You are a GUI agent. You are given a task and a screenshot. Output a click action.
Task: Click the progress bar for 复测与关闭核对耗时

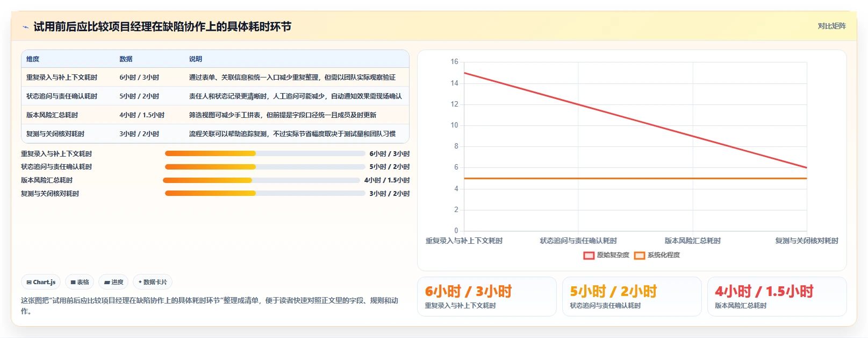(x=265, y=193)
